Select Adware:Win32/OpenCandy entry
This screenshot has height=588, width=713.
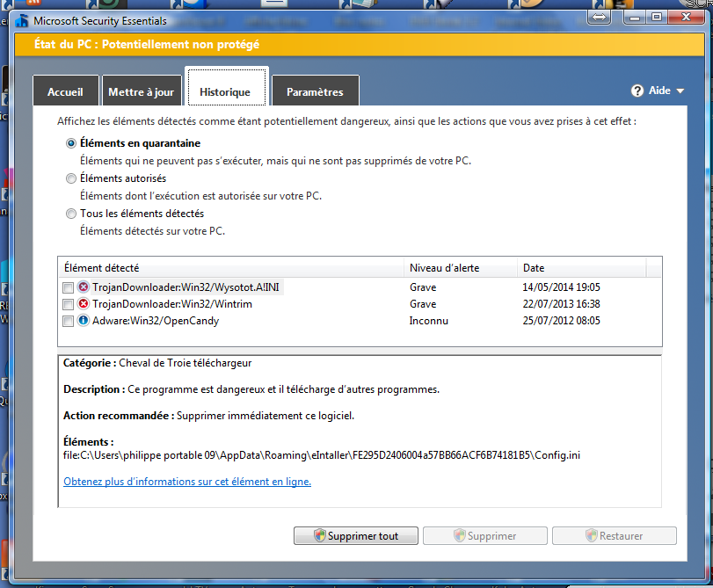click(x=156, y=321)
